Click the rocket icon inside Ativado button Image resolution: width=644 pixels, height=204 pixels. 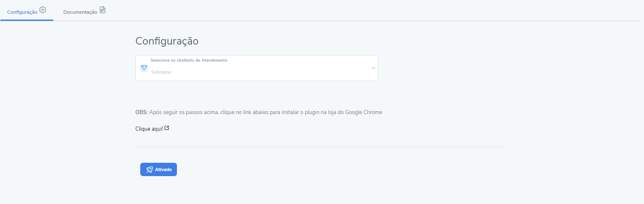(x=149, y=169)
